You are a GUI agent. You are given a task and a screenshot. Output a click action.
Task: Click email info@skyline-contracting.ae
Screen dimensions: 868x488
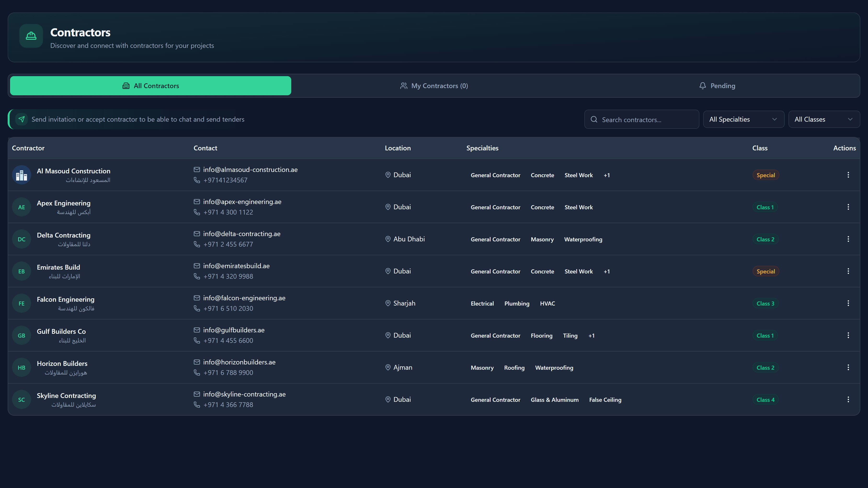coord(244,394)
